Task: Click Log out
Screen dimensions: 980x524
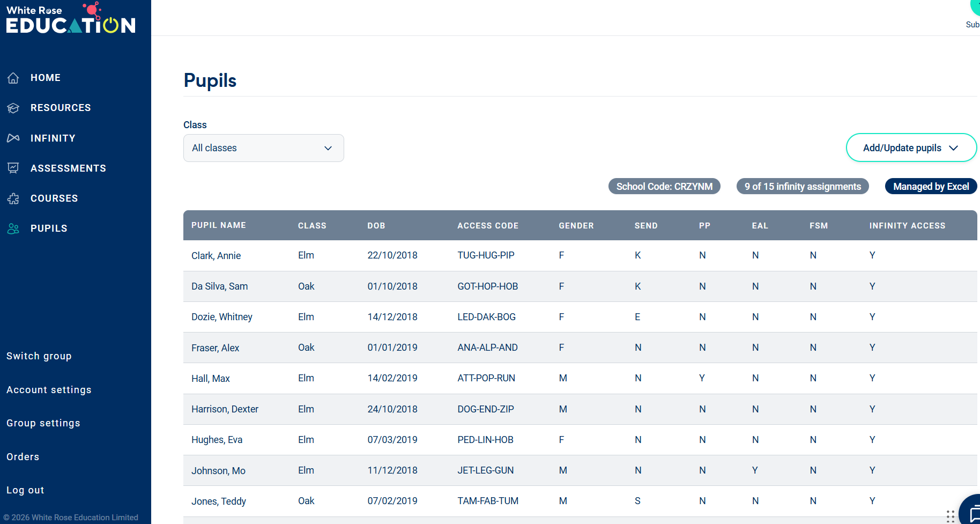Action: [25, 490]
